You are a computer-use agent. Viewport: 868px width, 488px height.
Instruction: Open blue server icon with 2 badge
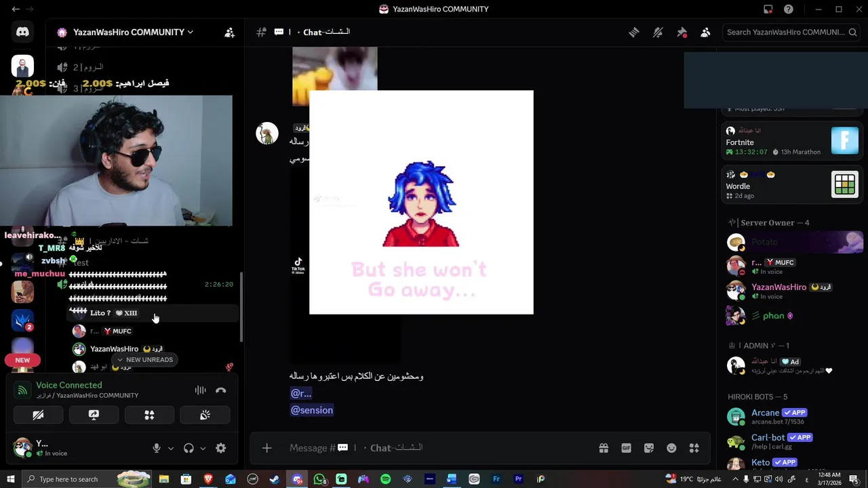coord(22,319)
